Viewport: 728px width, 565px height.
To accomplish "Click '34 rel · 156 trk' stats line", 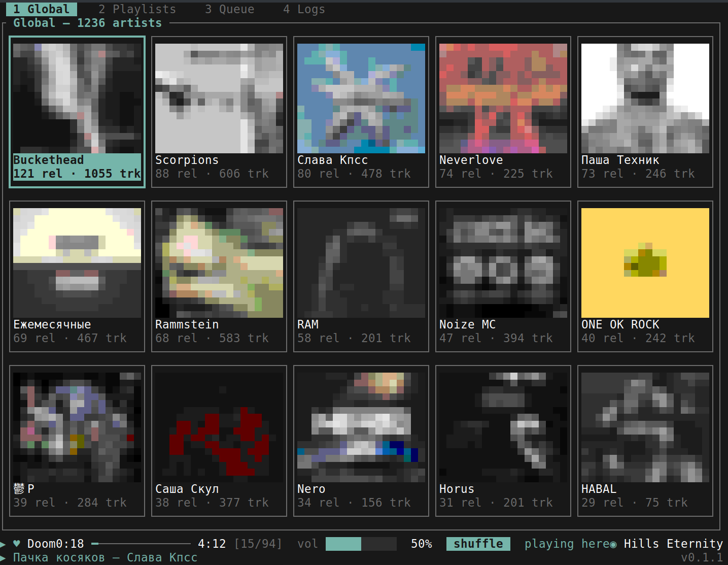I will tap(354, 503).
